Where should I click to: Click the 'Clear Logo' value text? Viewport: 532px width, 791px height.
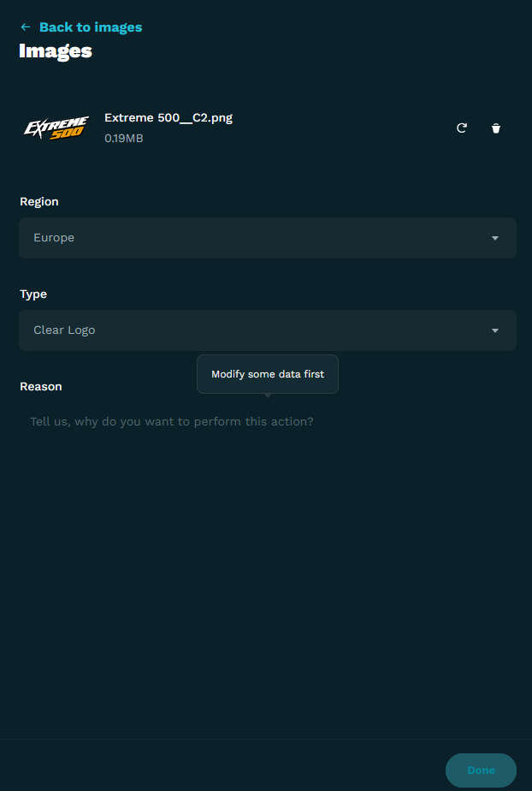(x=64, y=330)
